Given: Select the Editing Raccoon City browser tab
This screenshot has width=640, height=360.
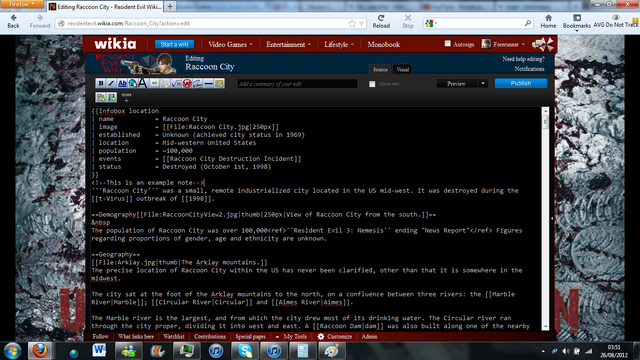Looking at the screenshot, I should (105, 7).
